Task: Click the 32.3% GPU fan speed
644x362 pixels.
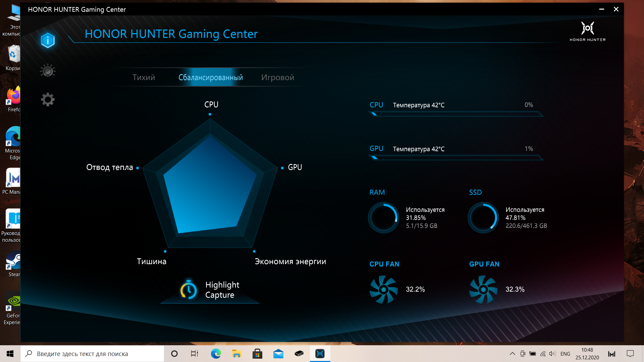Action: point(515,289)
